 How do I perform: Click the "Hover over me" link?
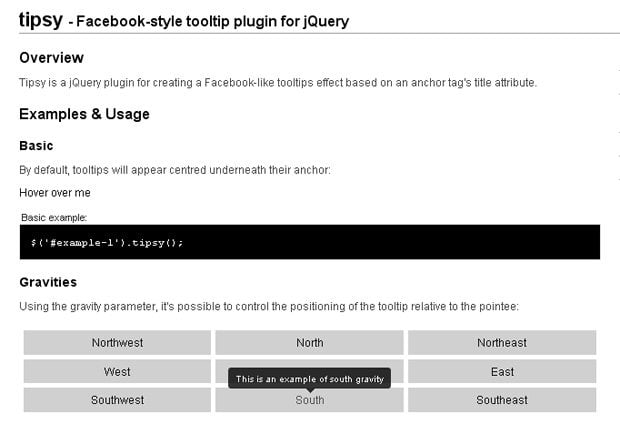tap(55, 192)
